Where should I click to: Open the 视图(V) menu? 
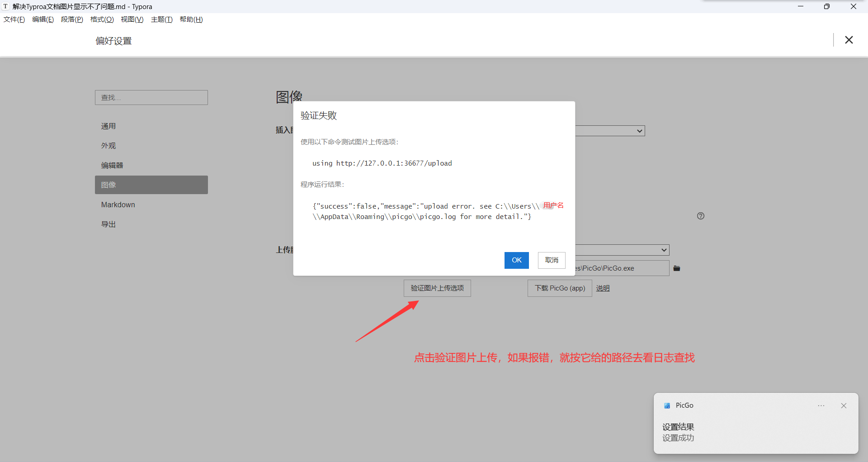[132, 19]
